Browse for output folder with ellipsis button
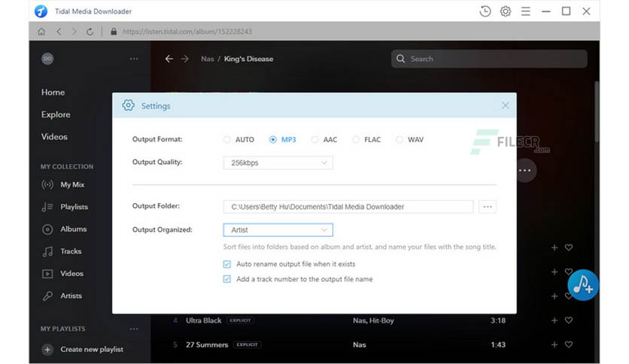Viewport: 629px width, 364px height. coord(488,207)
